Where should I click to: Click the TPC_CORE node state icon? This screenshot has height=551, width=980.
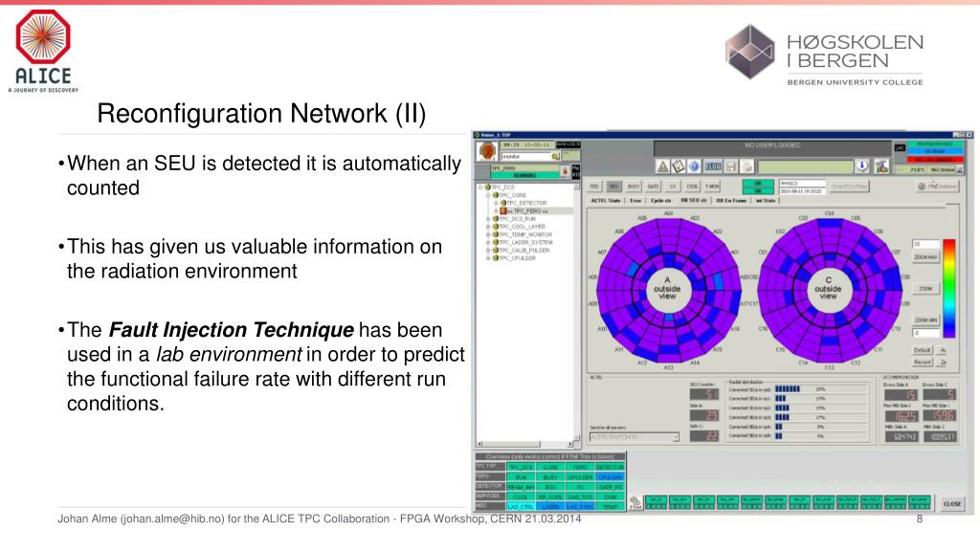(x=496, y=195)
